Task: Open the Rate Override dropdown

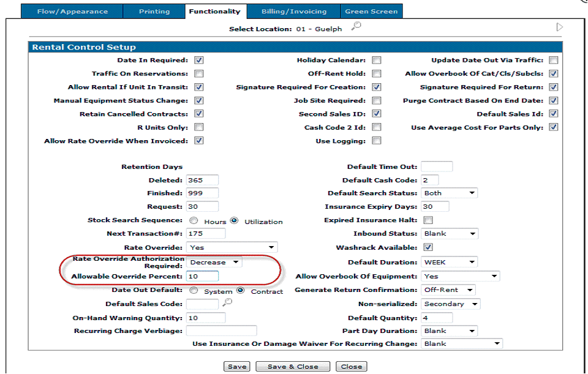Action: point(233,248)
